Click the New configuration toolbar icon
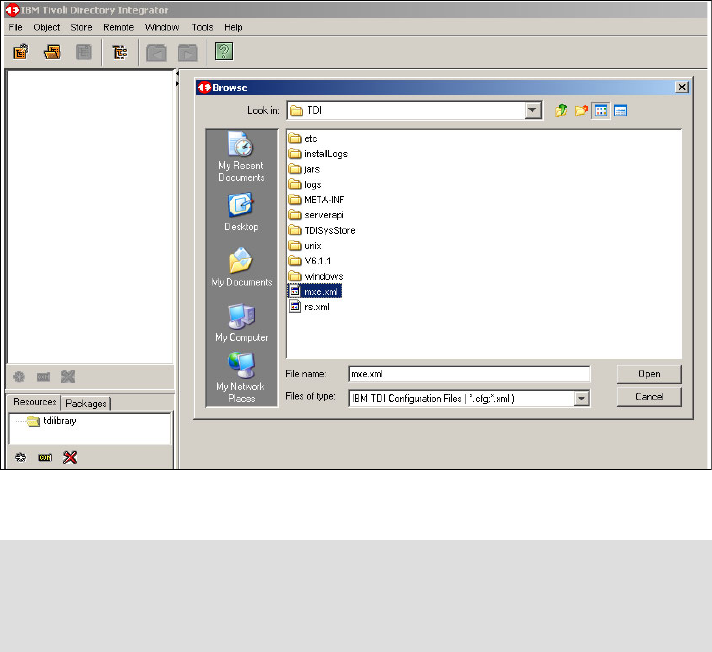Screen dimensions: 712x652 [20, 52]
